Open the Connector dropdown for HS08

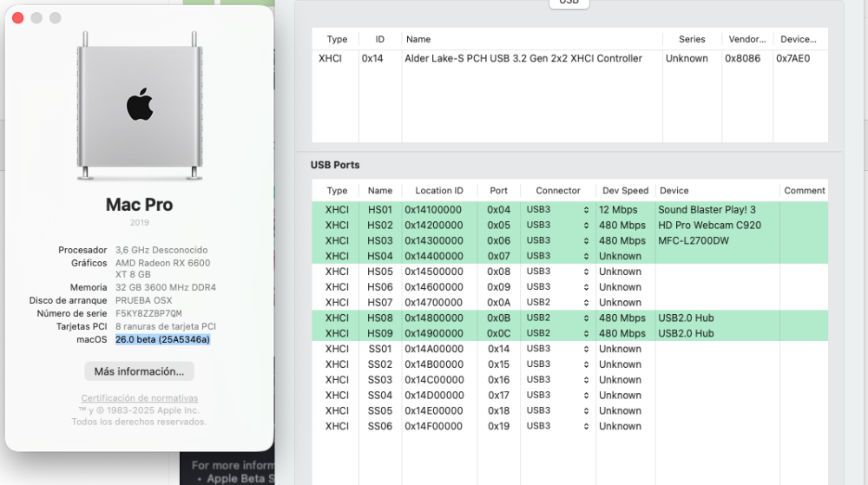click(x=557, y=318)
